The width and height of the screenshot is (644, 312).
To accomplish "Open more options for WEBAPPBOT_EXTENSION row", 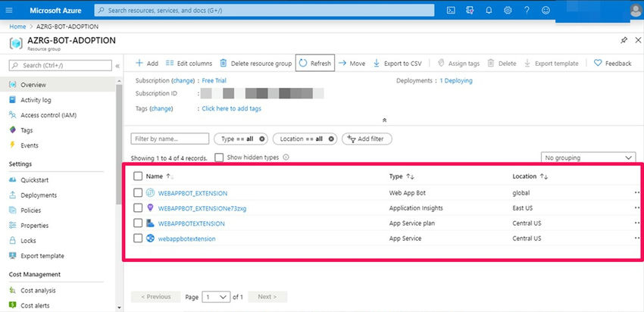I will 637,192.
